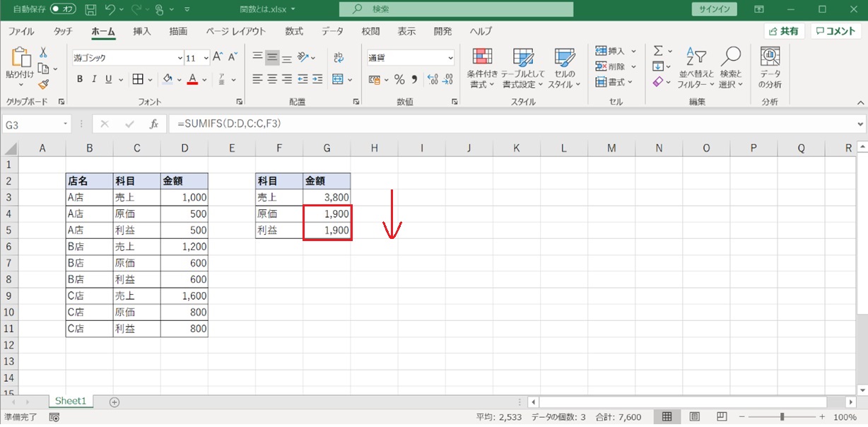868x427 pixels.
Task: Click the zoom slider in status bar
Action: 782,417
